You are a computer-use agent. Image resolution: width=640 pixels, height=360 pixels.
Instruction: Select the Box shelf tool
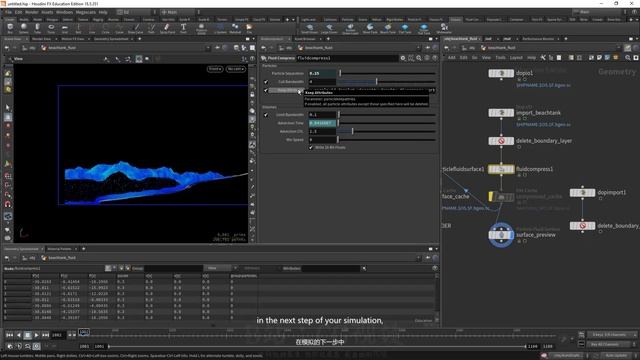tap(10, 28)
